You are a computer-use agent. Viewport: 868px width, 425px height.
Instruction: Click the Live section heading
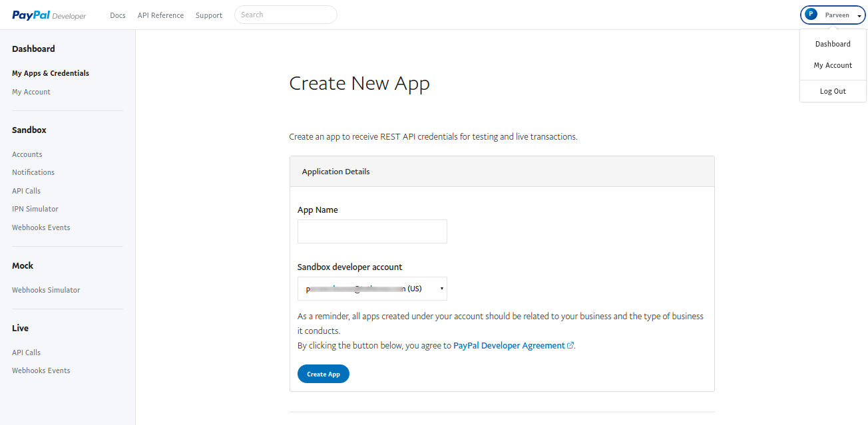tap(21, 328)
